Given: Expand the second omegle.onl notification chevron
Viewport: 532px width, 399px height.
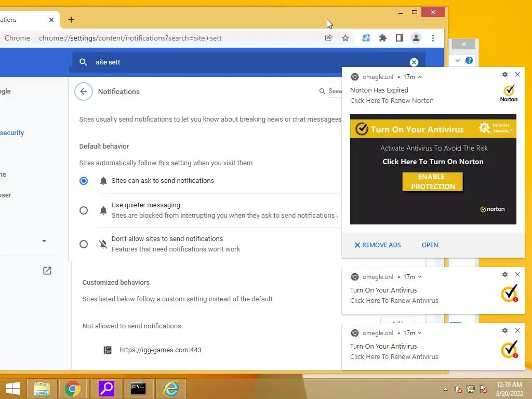Looking at the screenshot, I should [420, 277].
